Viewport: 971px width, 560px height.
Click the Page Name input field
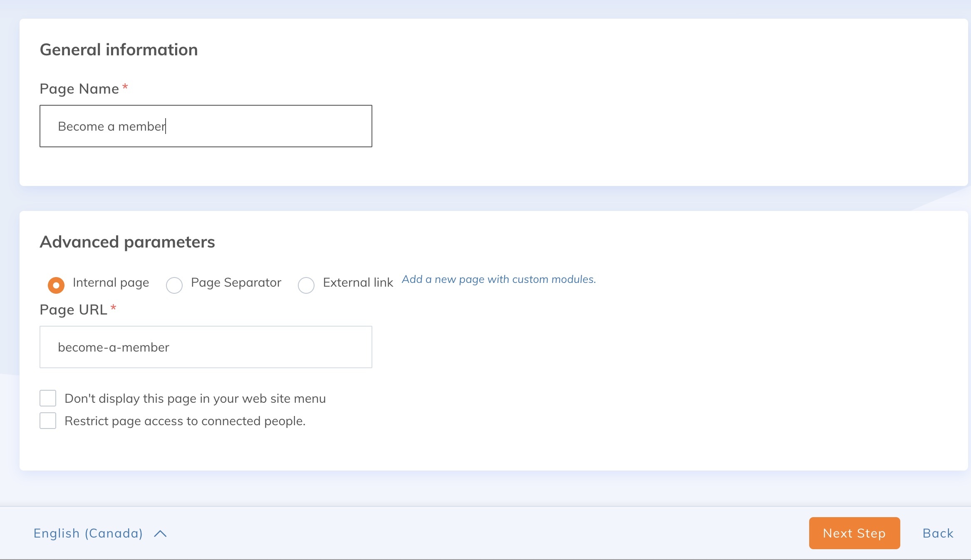coord(206,126)
